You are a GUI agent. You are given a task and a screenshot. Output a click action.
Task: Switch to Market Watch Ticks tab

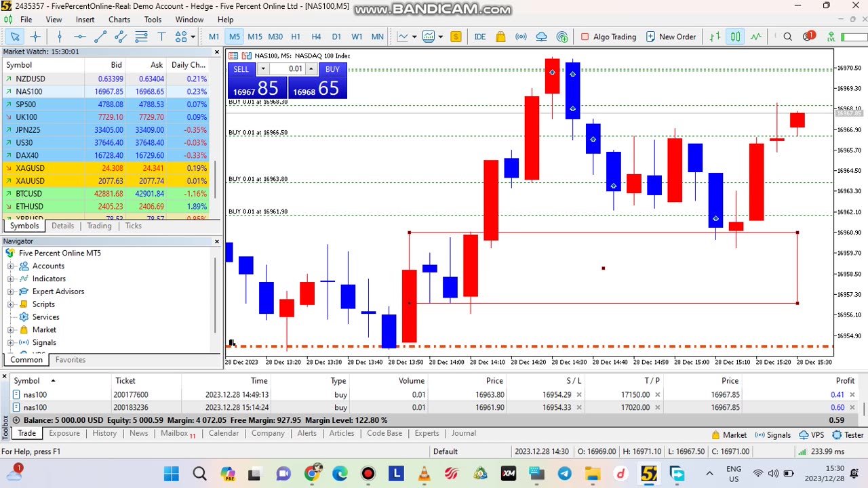pos(133,226)
